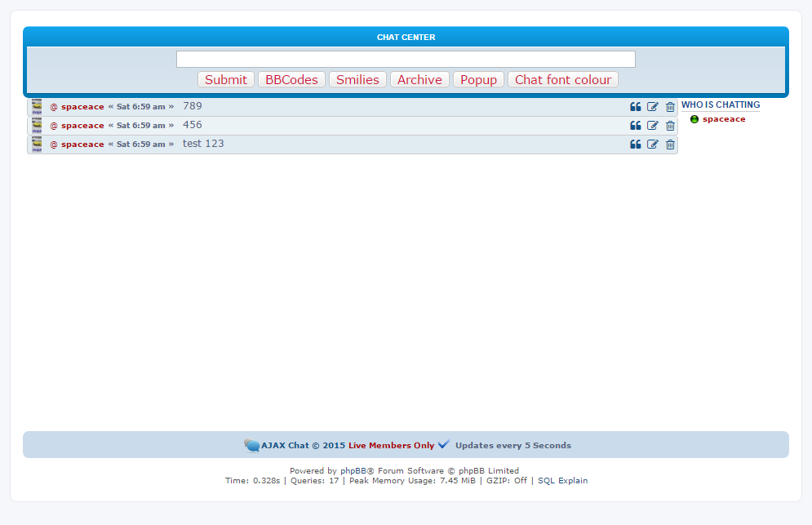Click "Updates every 5 Seconds" text

[513, 446]
